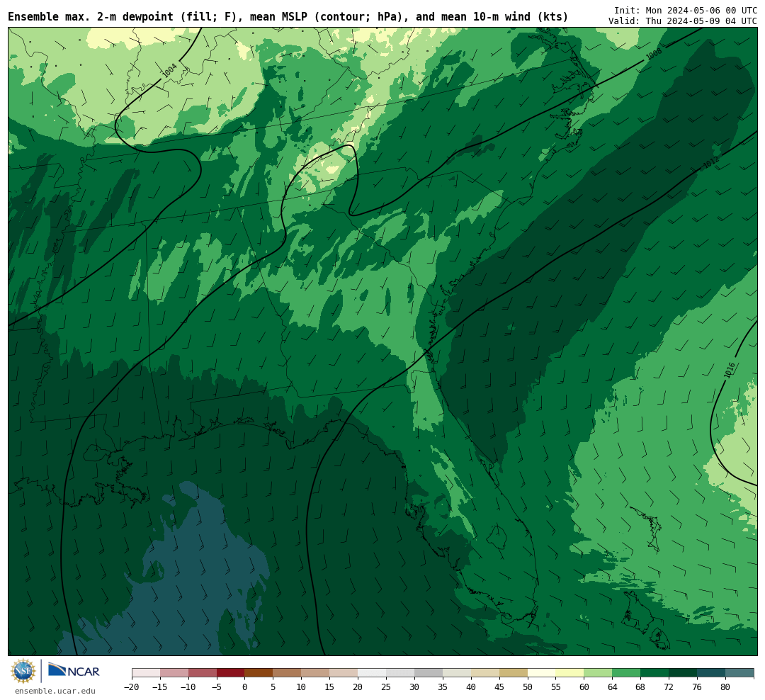Click the map title text
The image size is (765, 700).
(x=288, y=17)
